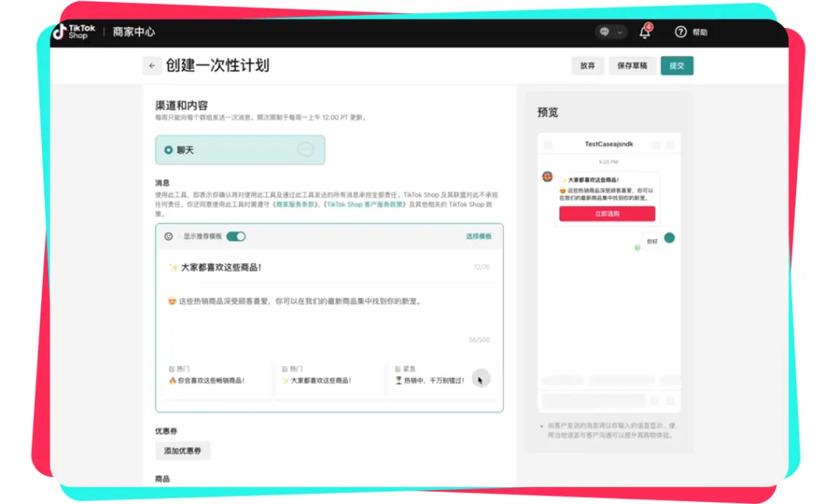838x504 pixels.
Task: Click the green delivered check mark
Action: pyautogui.click(x=637, y=247)
